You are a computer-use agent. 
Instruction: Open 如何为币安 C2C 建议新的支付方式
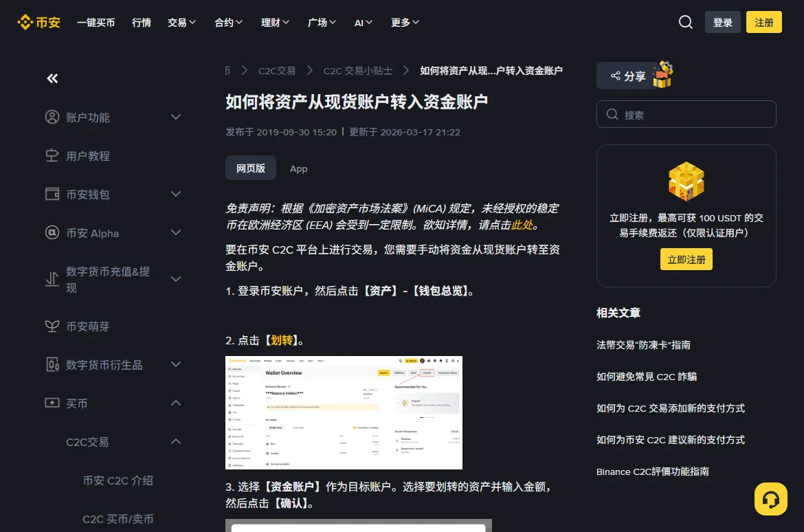pos(670,440)
